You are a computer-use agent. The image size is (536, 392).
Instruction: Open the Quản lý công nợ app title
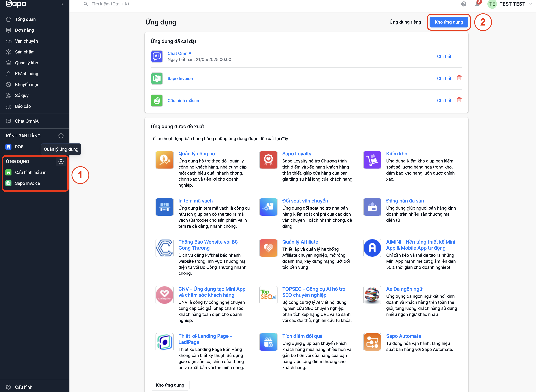coord(197,154)
